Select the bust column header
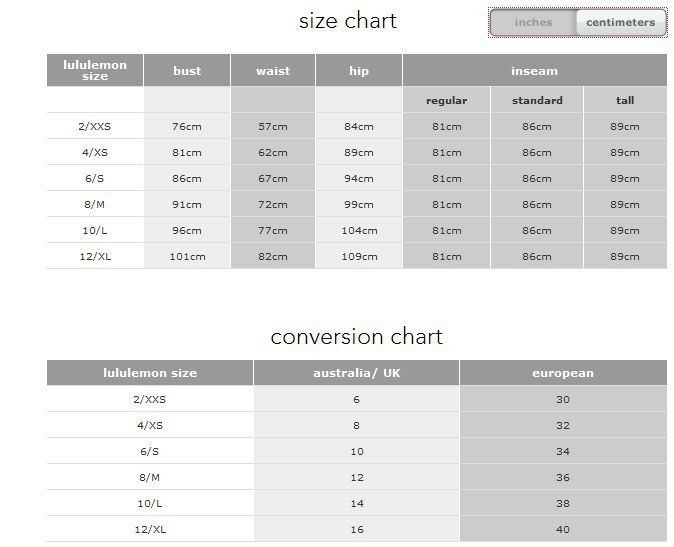Viewport: 674px width, 547px height. pos(187,70)
